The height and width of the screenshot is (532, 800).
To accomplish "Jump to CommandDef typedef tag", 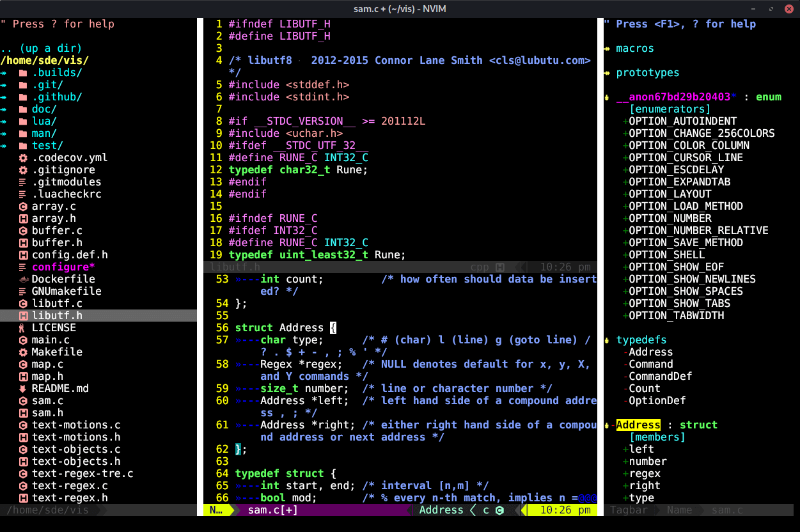I will click(x=660, y=377).
